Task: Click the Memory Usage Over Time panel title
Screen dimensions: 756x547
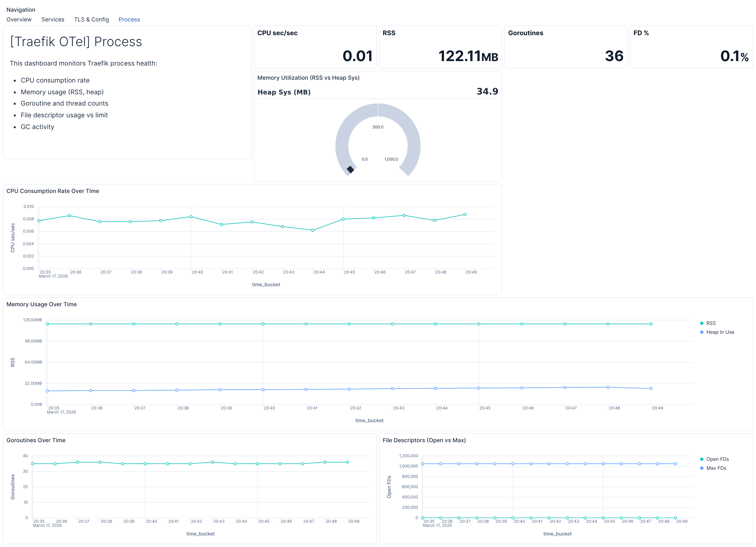Action: click(42, 304)
